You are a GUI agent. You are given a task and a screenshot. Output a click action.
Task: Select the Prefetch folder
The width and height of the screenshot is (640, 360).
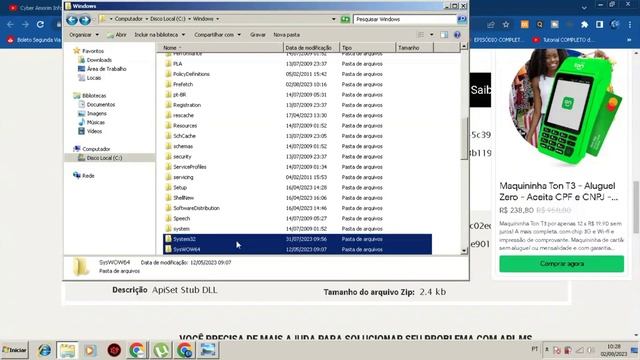point(182,84)
